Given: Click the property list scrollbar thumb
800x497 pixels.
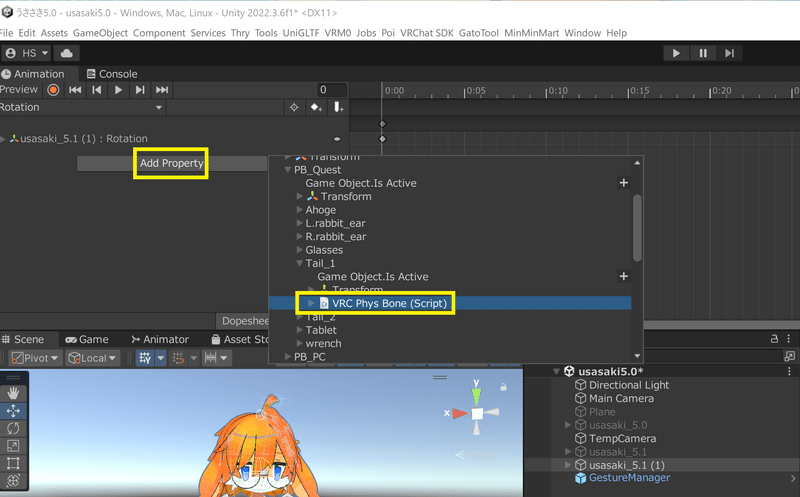Looking at the screenshot, I should point(637,228).
